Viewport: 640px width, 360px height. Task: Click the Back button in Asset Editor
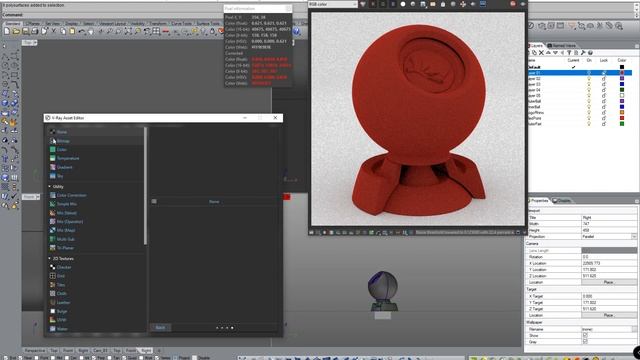160,327
